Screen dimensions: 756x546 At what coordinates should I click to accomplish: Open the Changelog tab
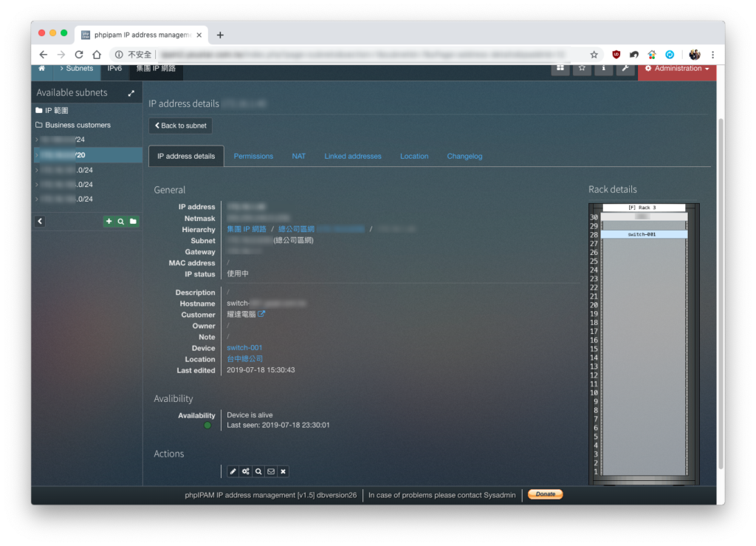pos(464,157)
